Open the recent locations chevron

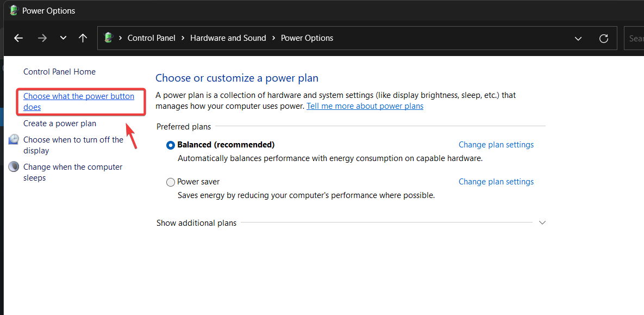[63, 38]
